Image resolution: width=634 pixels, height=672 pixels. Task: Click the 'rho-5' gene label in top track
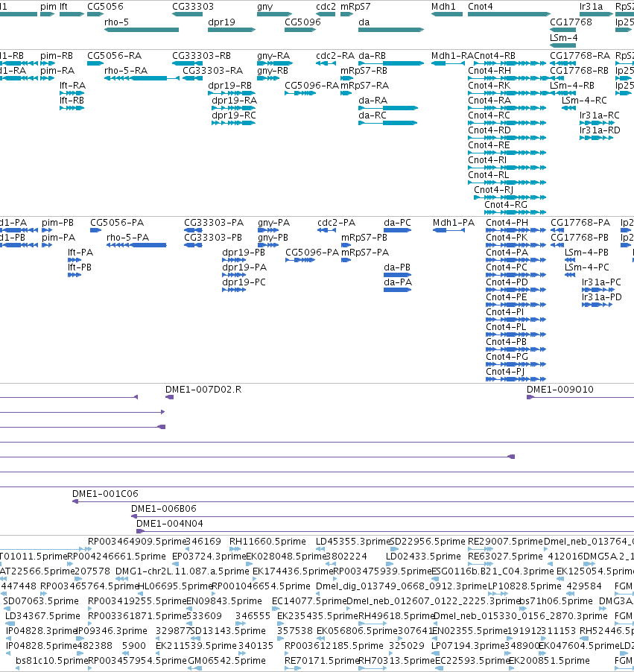tap(116, 22)
